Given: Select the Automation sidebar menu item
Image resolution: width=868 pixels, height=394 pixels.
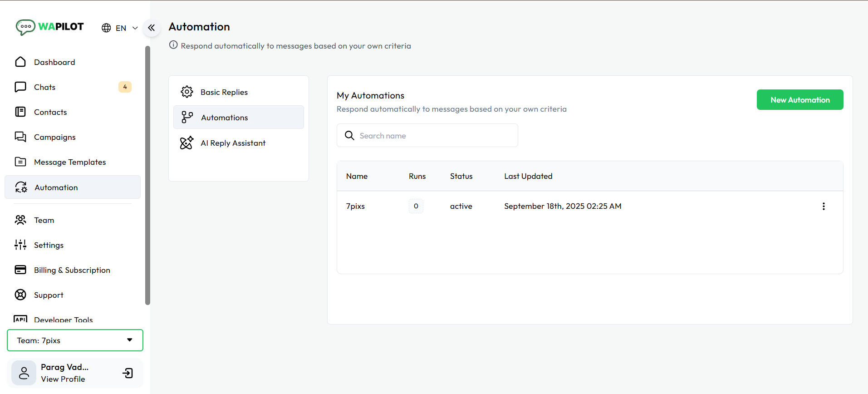Looking at the screenshot, I should point(73,187).
